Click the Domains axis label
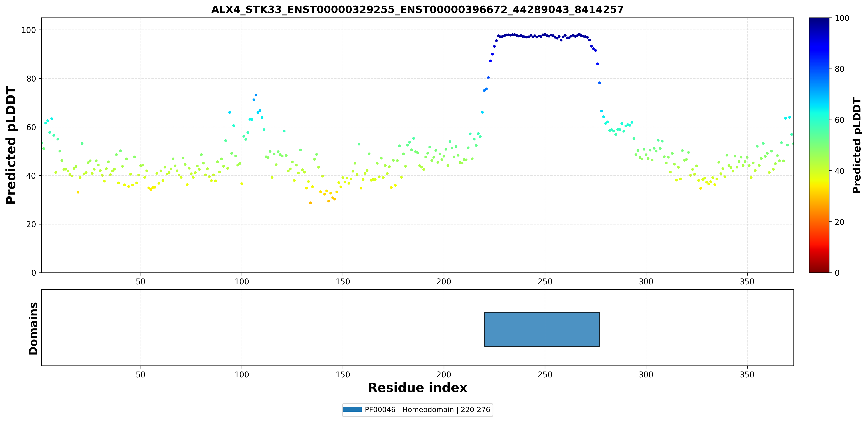 coord(33,328)
